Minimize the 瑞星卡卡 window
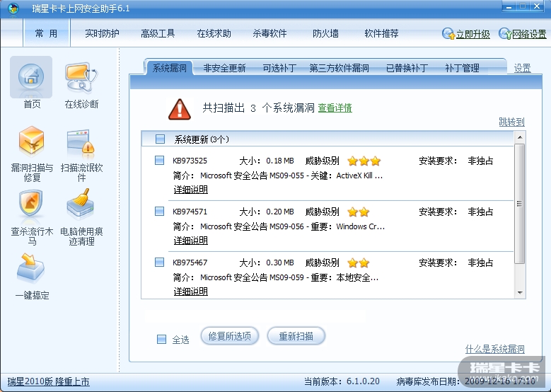The height and width of the screenshot is (392, 551). [509, 6]
